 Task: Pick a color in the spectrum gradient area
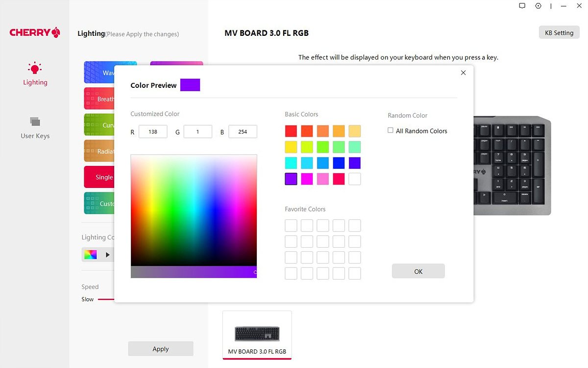(194, 210)
